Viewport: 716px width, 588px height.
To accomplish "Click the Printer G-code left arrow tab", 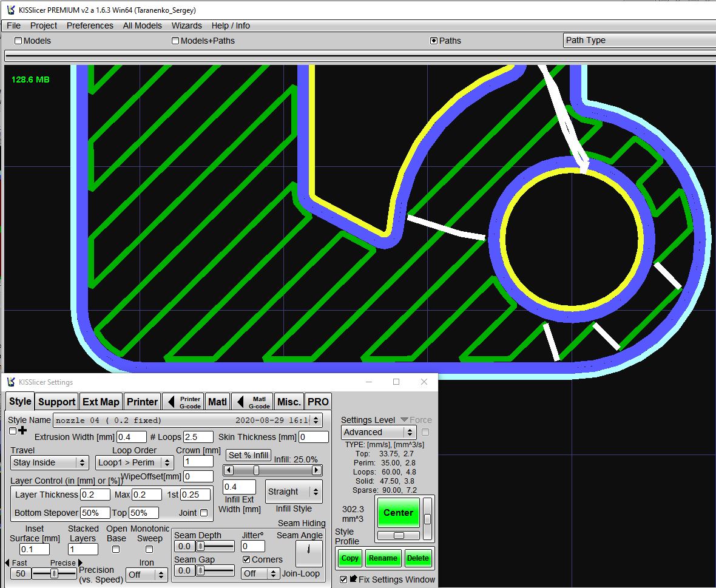I will pos(183,402).
